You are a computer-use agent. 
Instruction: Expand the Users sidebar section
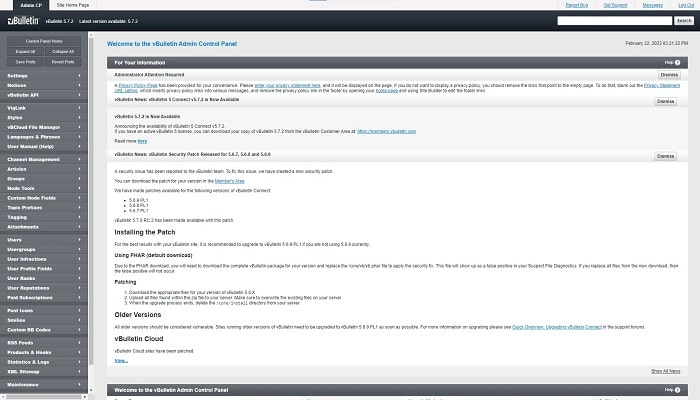[44, 240]
